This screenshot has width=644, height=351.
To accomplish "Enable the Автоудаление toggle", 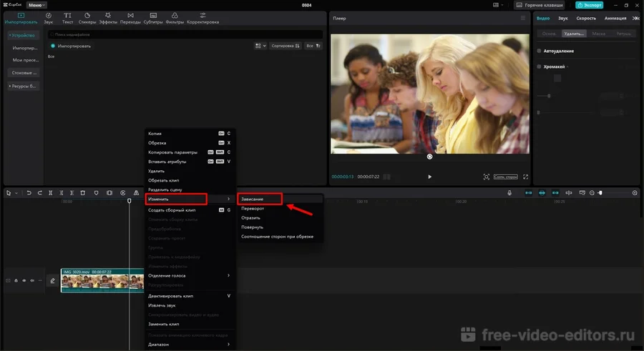I will click(x=539, y=51).
